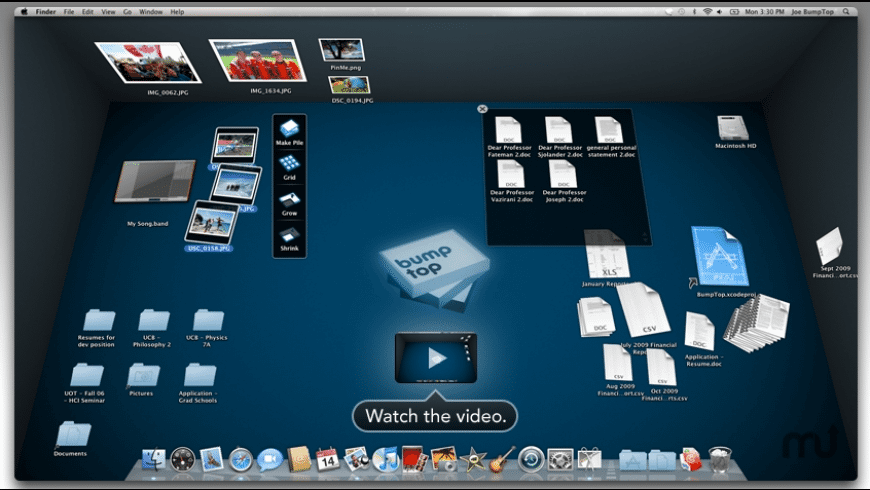870x490 pixels.
Task: Open Address Book from the Dock
Action: (x=299, y=459)
